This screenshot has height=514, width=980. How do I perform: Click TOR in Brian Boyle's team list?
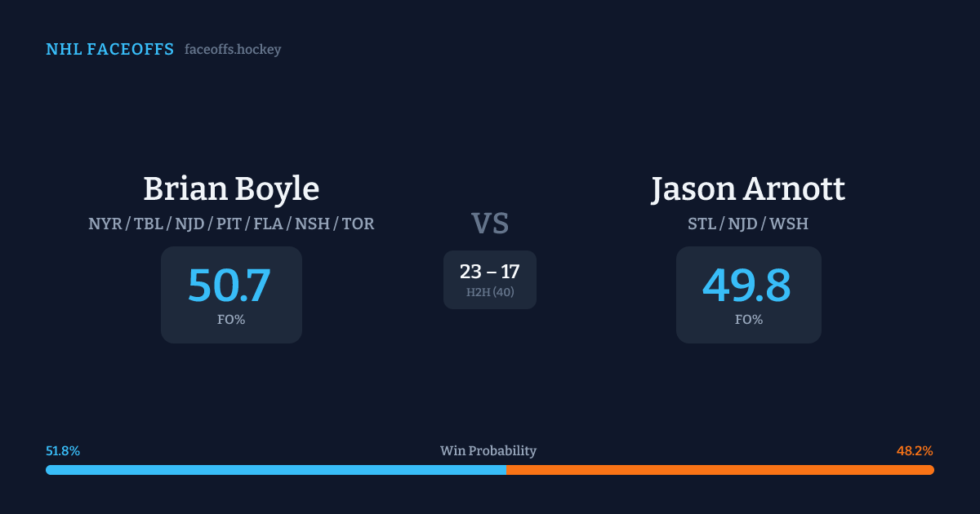click(358, 224)
